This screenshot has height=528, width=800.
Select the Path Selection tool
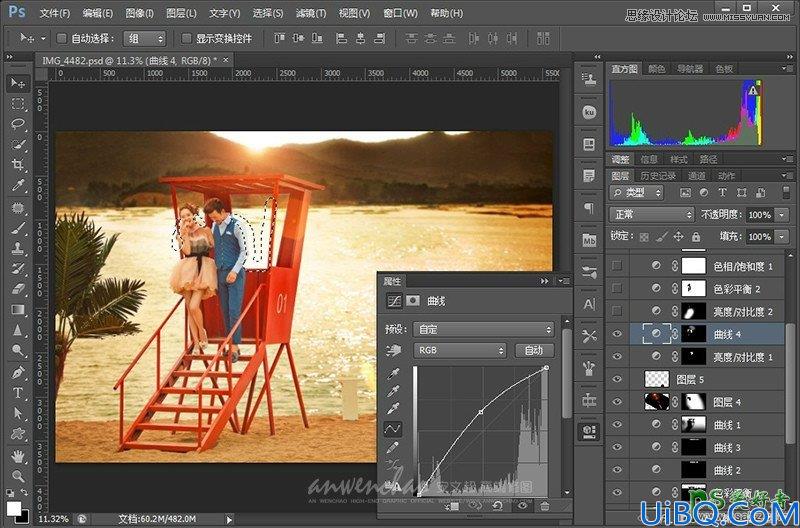click(x=18, y=413)
